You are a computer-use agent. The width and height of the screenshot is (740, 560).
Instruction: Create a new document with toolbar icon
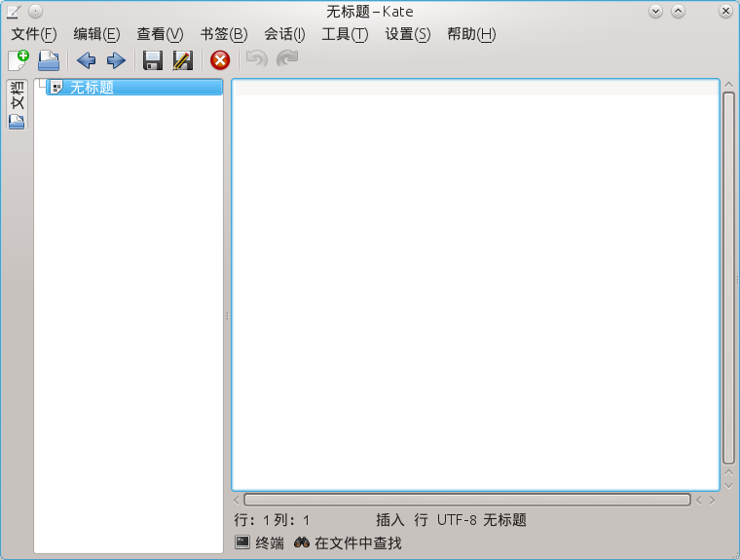click(18, 60)
